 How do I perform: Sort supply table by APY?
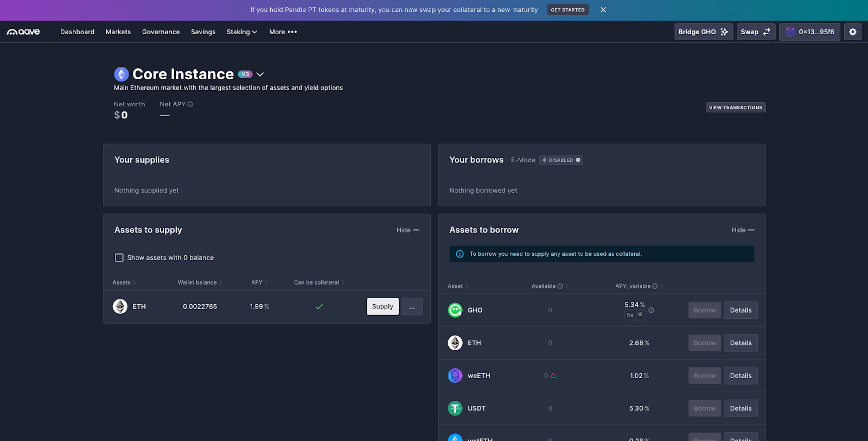(260, 282)
